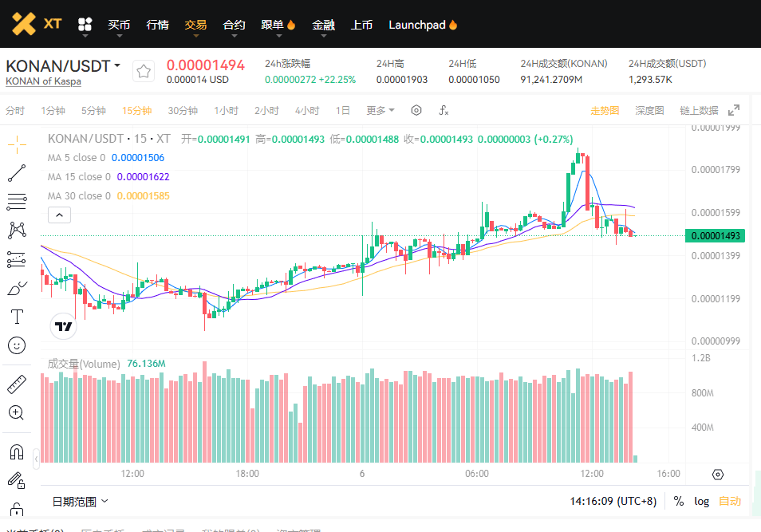
Task: Click the zoom in magnifier tool
Action: coord(17,412)
